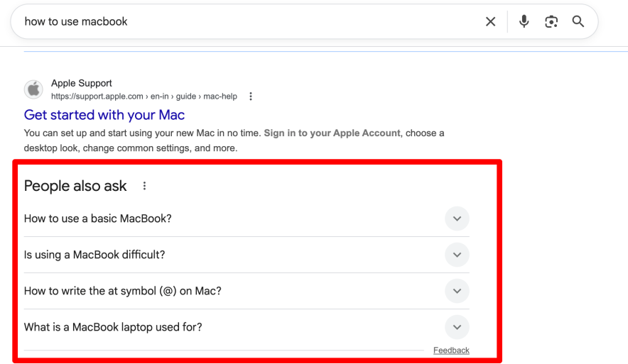Expand chevron for the at symbol question
This screenshot has height=364, width=628.
[457, 291]
